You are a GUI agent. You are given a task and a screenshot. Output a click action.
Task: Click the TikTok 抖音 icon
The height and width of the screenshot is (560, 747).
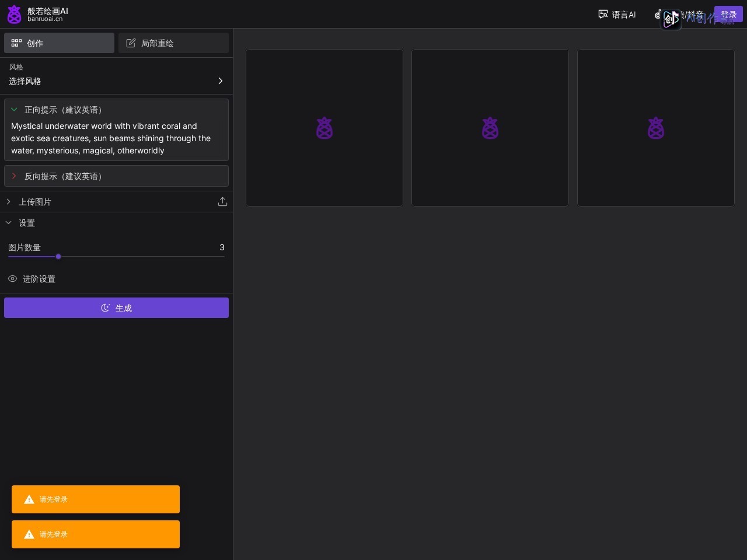pos(658,14)
